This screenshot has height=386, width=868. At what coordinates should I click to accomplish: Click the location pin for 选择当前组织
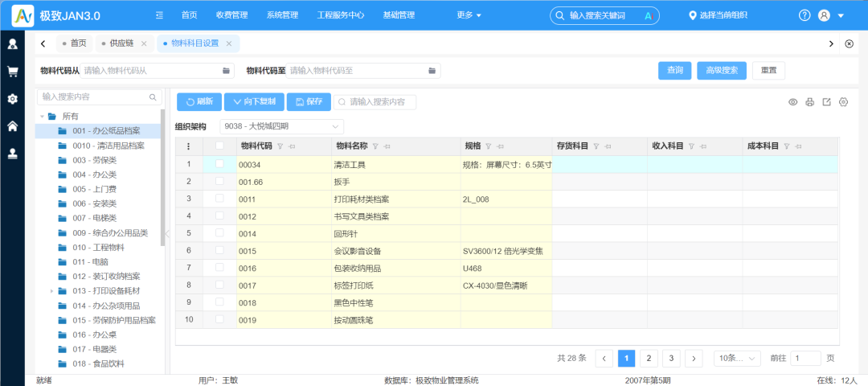tap(692, 15)
